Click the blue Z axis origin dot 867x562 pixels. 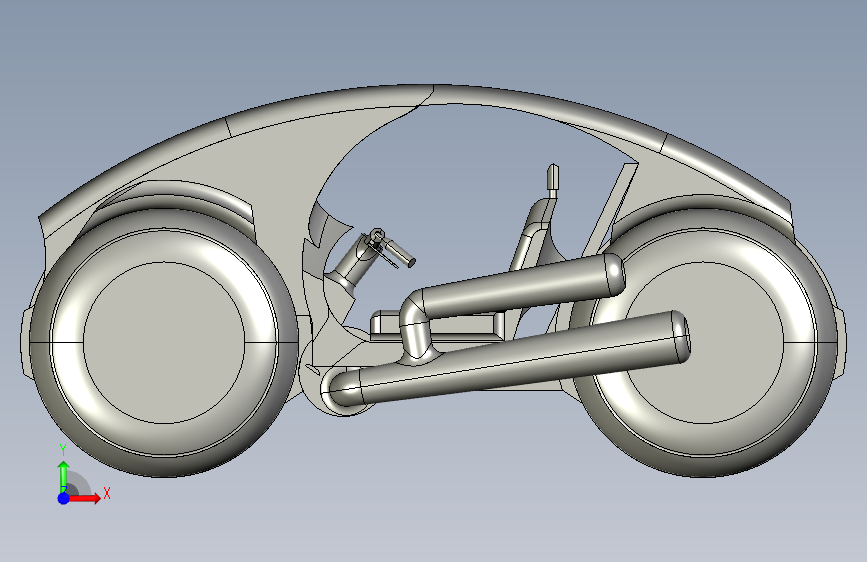[64, 498]
